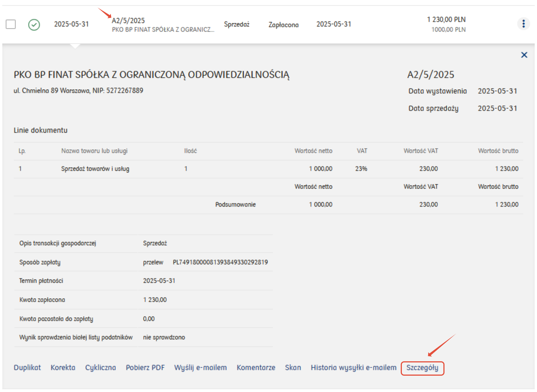537x392 pixels.
Task: Click the Duplikat link
Action: coord(27,367)
